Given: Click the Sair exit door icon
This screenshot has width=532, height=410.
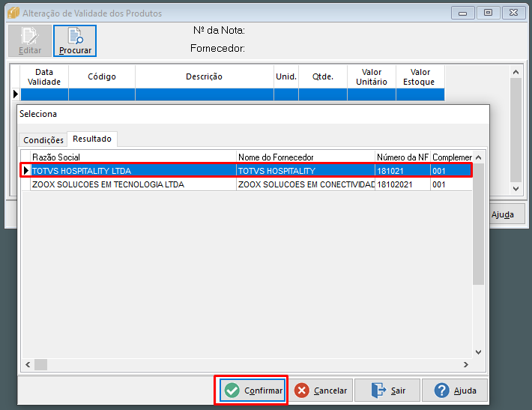Looking at the screenshot, I should click(x=378, y=391).
